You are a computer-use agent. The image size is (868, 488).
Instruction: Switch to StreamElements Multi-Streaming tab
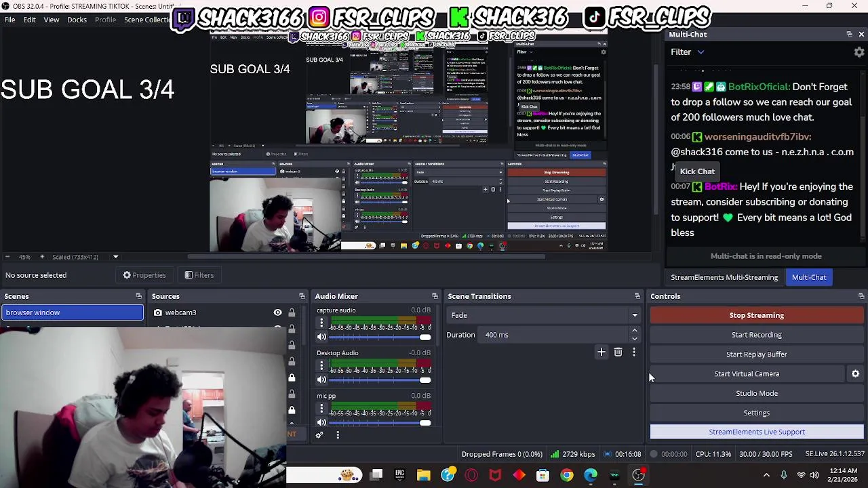point(724,277)
